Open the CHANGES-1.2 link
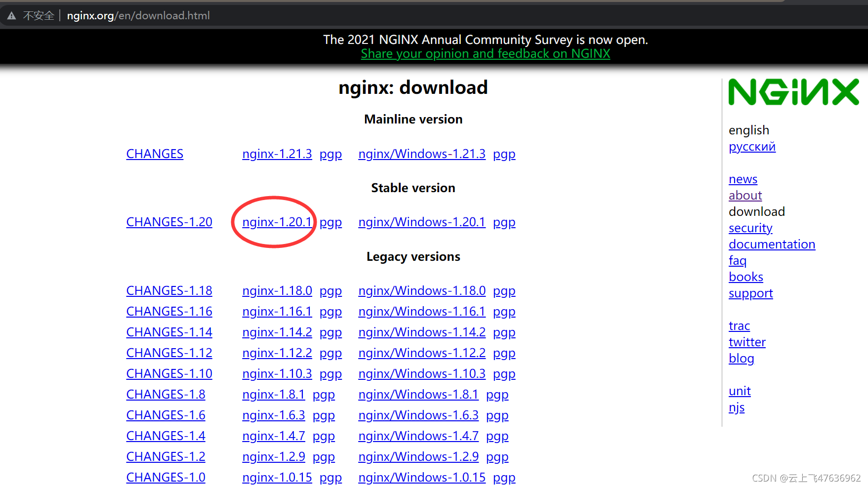The height and width of the screenshot is (487, 868). pos(166,457)
